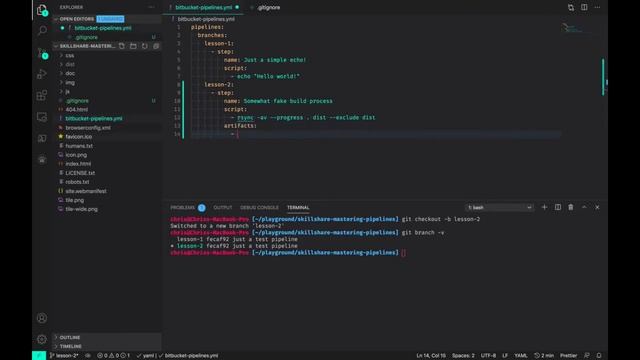640x360 pixels.
Task: Refresh the Explorer file tree
Action: pyautogui.click(x=144, y=46)
